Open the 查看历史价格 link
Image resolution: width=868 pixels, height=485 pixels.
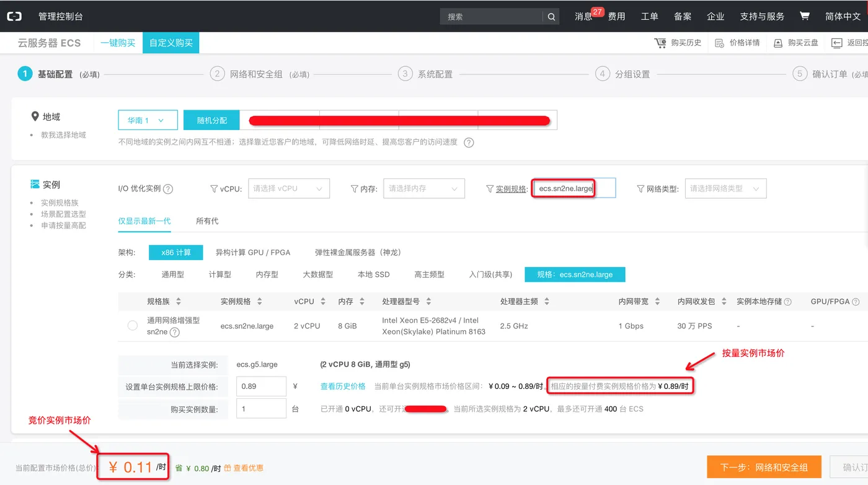343,387
